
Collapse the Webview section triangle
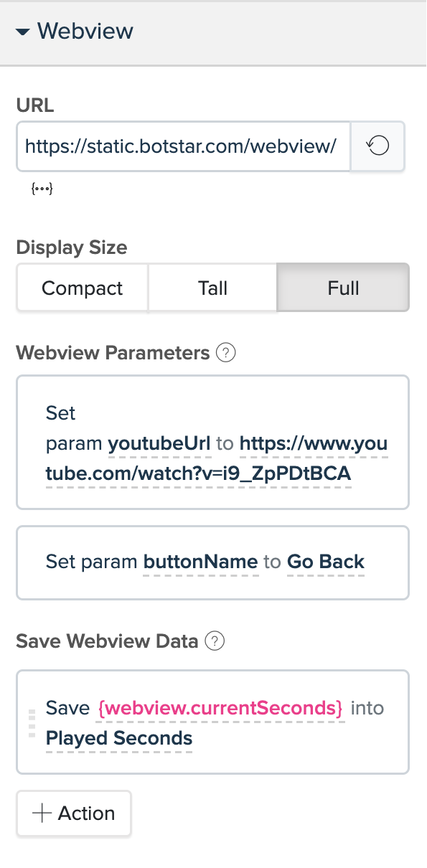click(23, 32)
